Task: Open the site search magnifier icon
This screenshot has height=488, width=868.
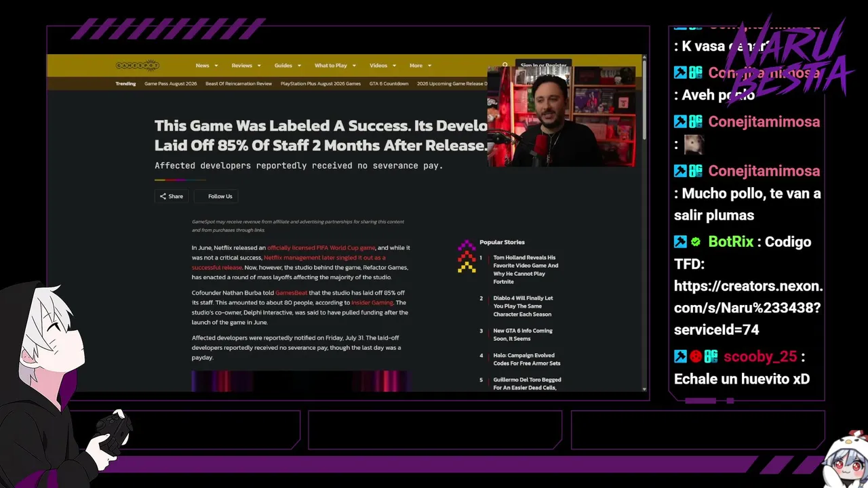Action: [505, 65]
